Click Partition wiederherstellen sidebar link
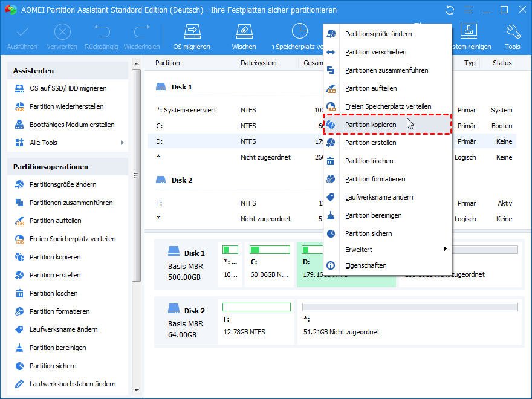 tap(66, 106)
